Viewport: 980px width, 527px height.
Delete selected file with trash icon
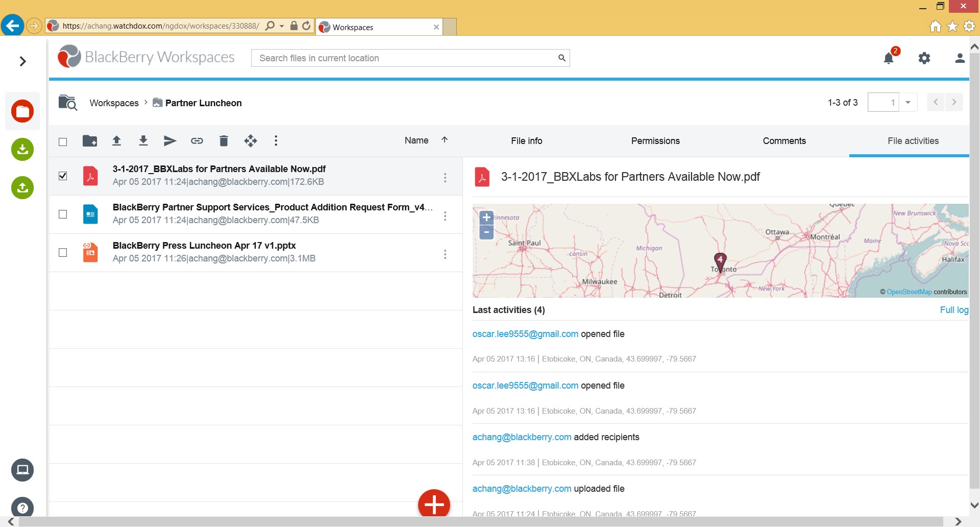click(224, 141)
